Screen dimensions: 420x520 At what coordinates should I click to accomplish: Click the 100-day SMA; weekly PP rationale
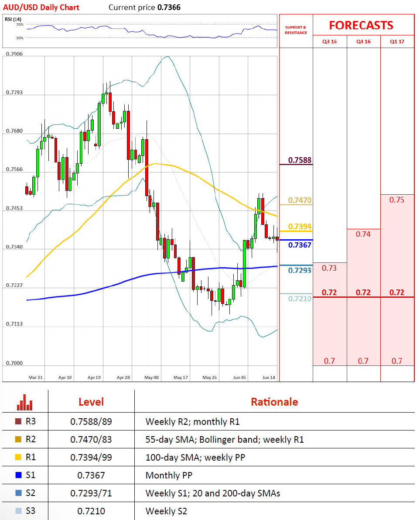(195, 457)
